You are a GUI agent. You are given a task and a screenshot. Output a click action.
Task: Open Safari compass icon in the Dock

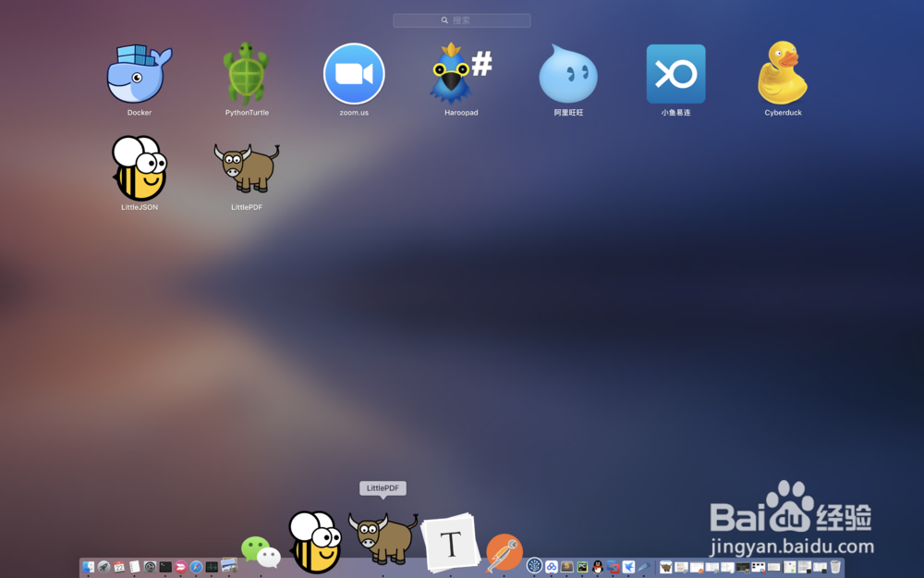pyautogui.click(x=196, y=567)
